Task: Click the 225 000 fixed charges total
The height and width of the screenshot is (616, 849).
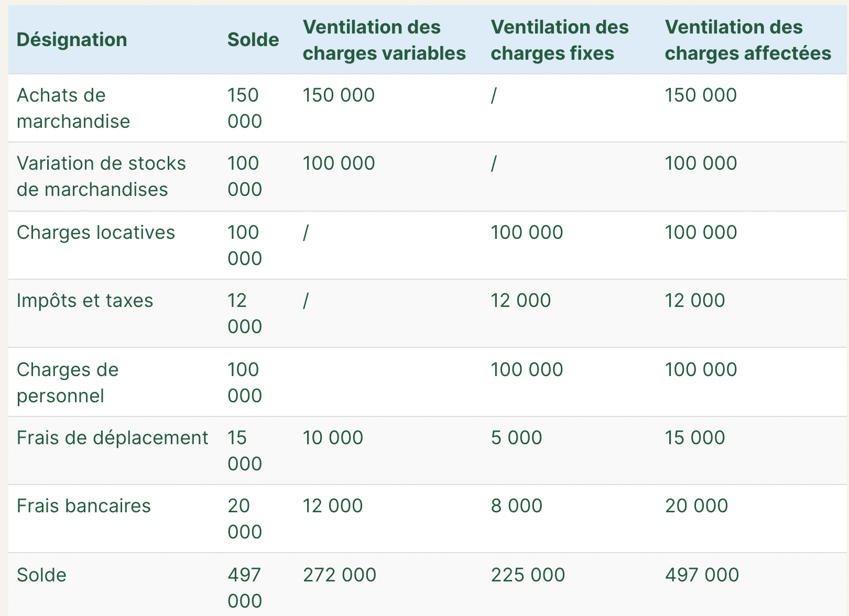Action: coord(528,575)
